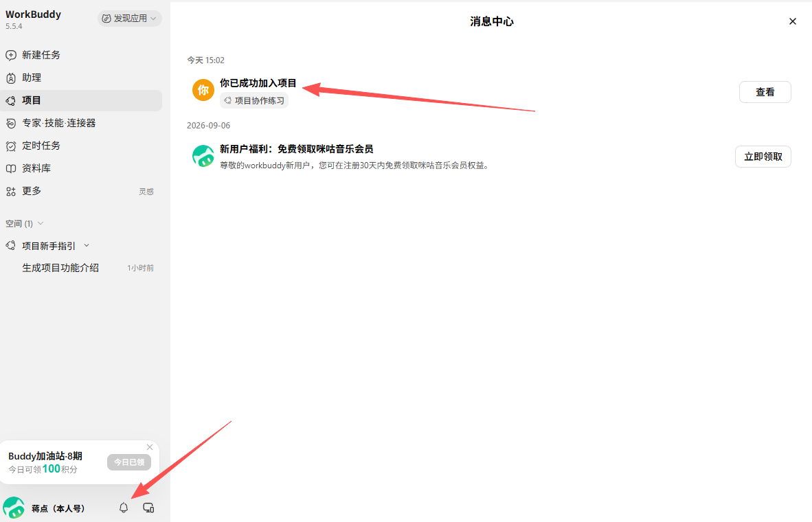Click 查看 button for project message
The width and height of the screenshot is (812, 522).
[765, 92]
